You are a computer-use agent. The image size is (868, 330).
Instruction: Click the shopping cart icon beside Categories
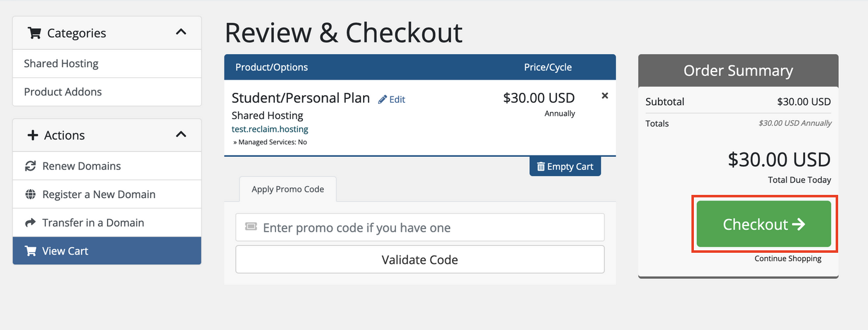(x=34, y=33)
